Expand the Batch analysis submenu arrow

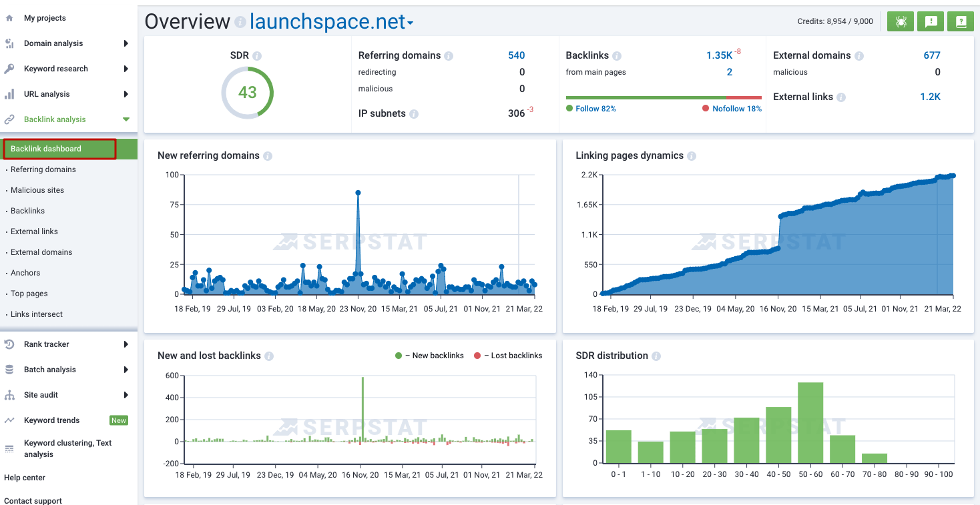coord(126,370)
